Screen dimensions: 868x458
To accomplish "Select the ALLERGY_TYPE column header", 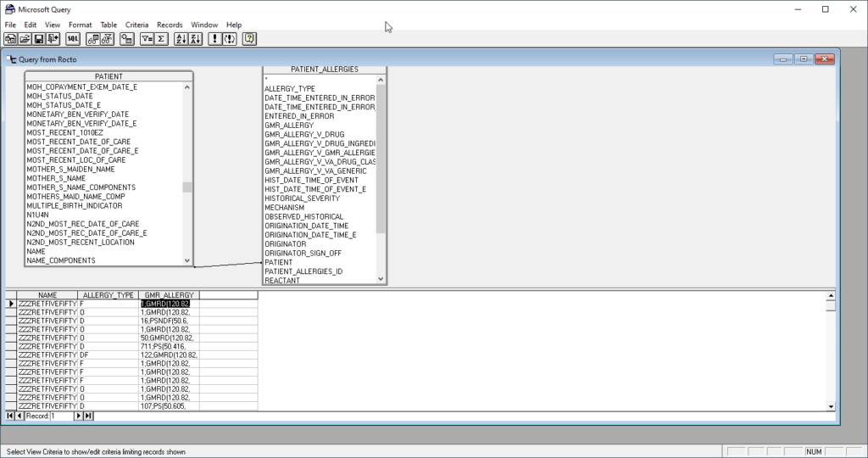I will [108, 295].
